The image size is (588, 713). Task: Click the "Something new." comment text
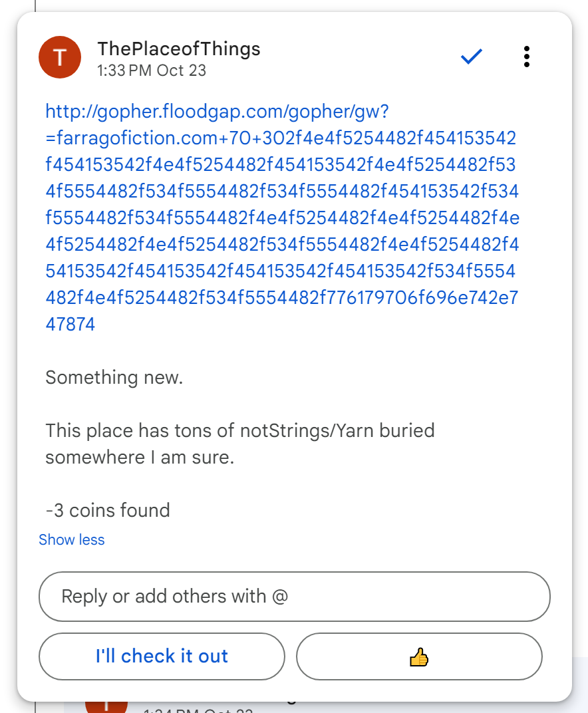click(114, 378)
